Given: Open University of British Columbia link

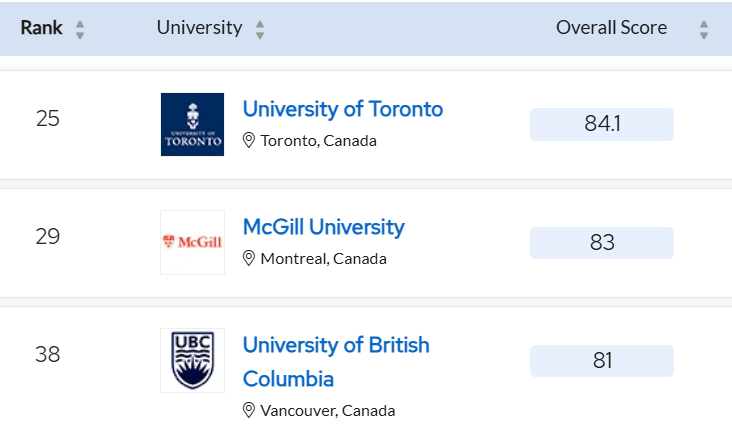Looking at the screenshot, I should (336, 346).
